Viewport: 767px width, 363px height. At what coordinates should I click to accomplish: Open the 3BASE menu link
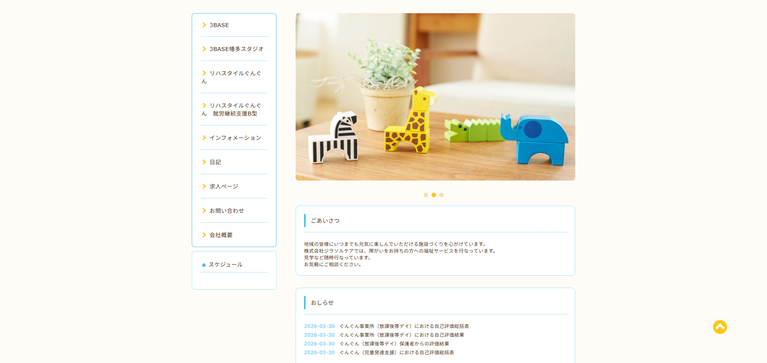point(219,25)
